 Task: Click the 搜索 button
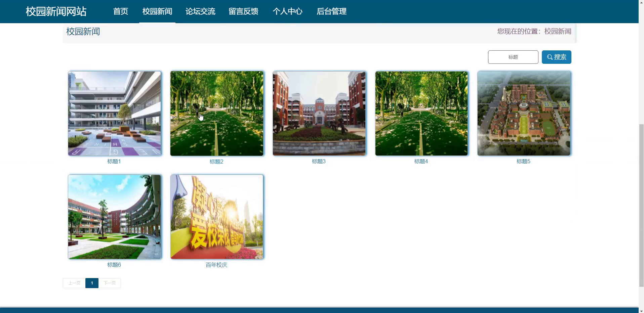click(x=556, y=57)
